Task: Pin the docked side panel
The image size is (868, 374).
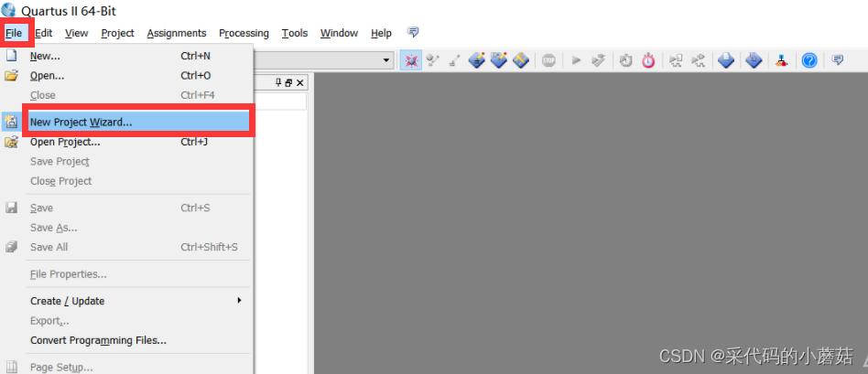Action: point(278,82)
